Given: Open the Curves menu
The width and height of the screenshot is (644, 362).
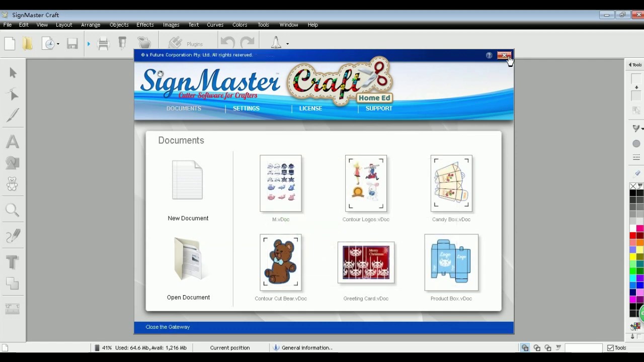Looking at the screenshot, I should (215, 25).
